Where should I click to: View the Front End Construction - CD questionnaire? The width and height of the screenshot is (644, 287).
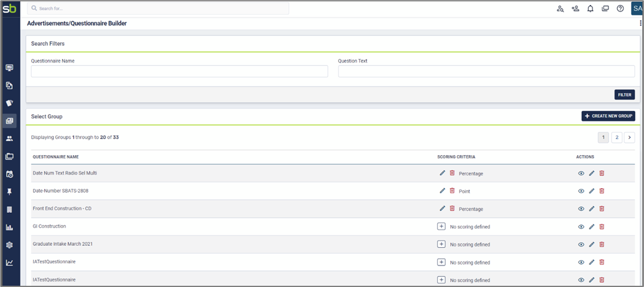[x=581, y=209]
